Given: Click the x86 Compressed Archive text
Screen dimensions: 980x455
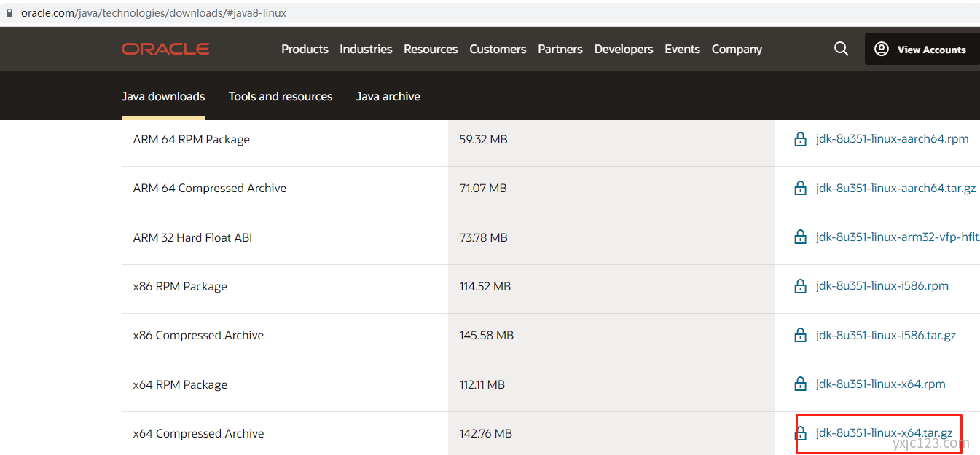Looking at the screenshot, I should coord(198,335).
